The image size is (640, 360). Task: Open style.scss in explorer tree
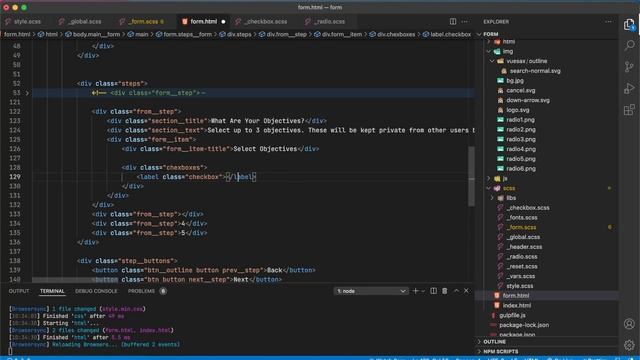pyautogui.click(x=520, y=286)
